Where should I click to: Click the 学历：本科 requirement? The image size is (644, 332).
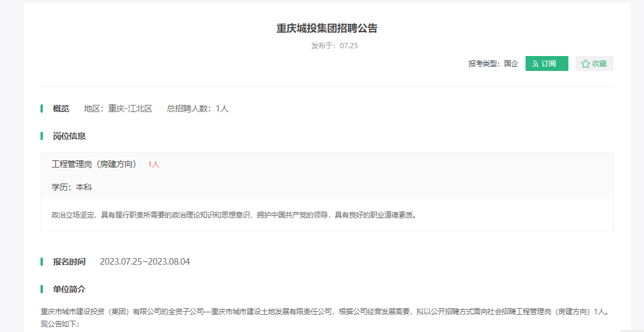click(x=72, y=187)
